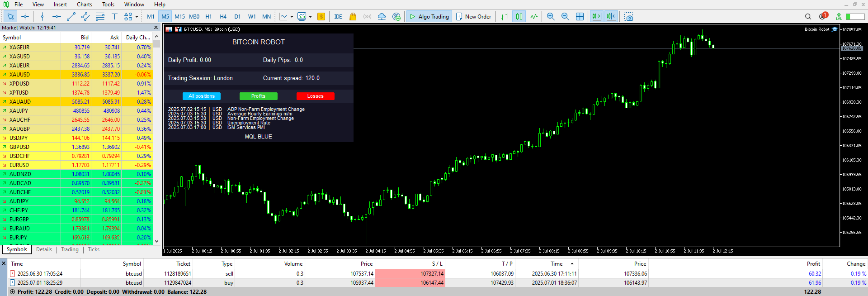Switch chart to candlesticks mode
The image size is (868, 296).
[519, 17]
